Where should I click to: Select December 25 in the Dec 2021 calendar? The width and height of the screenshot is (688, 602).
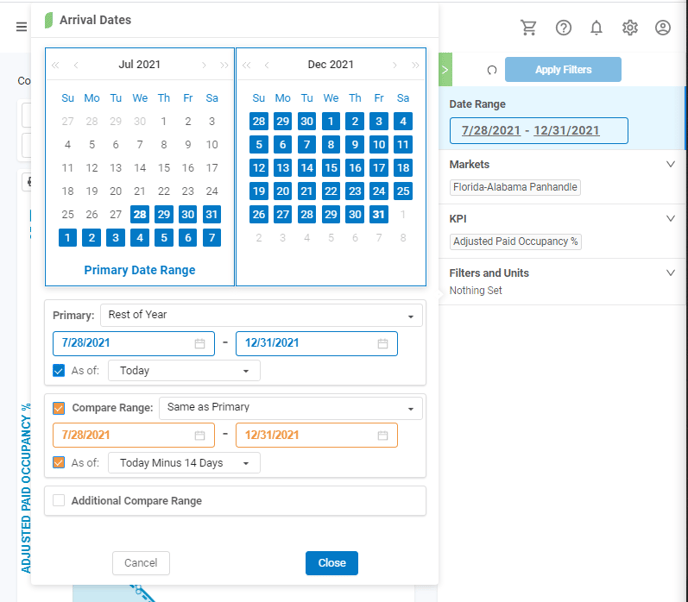[403, 191]
